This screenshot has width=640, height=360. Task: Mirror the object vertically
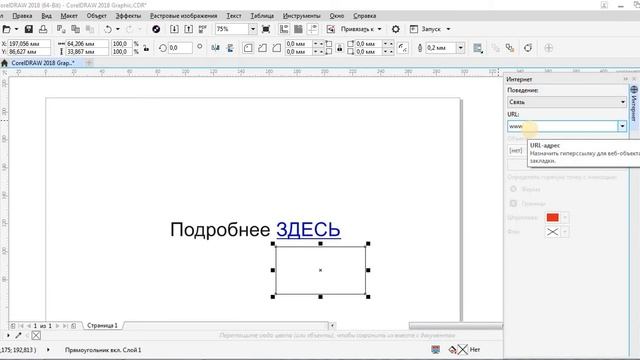pyautogui.click(x=230, y=48)
